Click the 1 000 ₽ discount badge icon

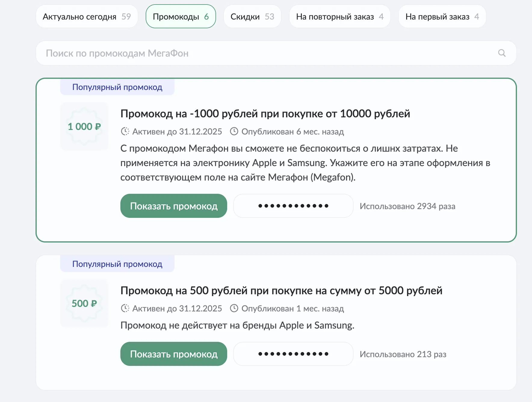tap(84, 126)
